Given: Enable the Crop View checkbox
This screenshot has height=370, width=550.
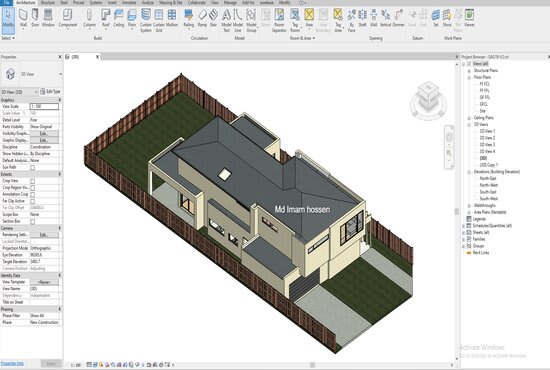Looking at the screenshot, I should pos(33,181).
